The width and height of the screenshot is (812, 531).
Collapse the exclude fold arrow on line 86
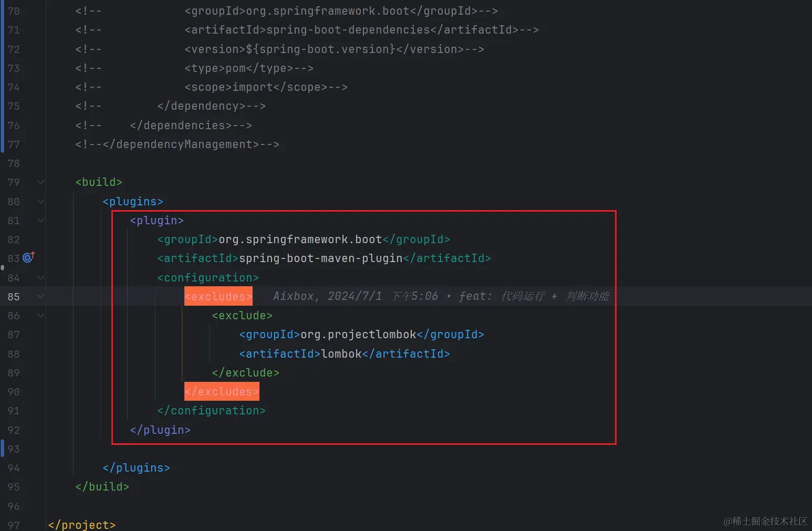click(40, 316)
